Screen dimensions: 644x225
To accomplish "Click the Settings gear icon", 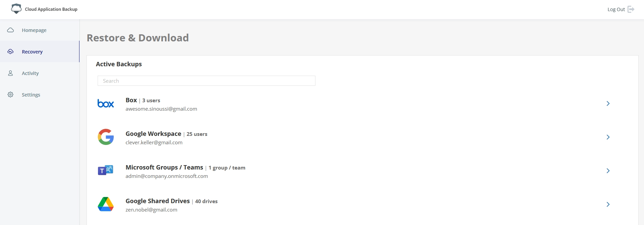I will pyautogui.click(x=10, y=95).
